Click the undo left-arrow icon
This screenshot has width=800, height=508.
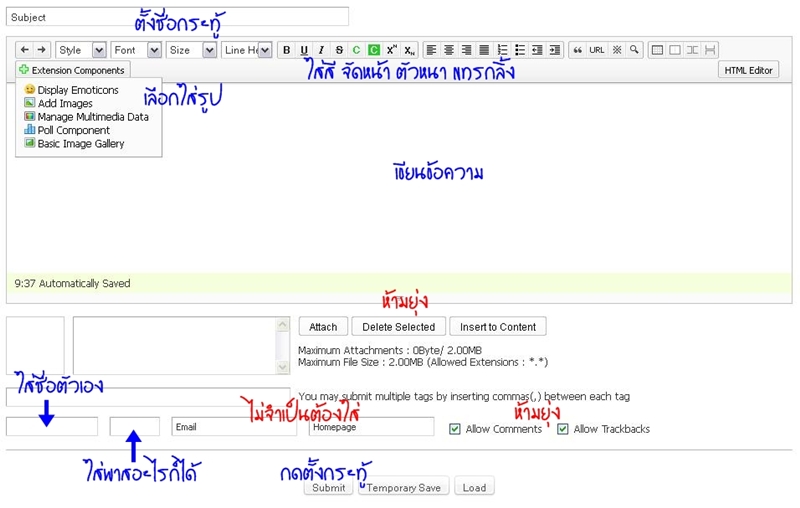[24, 49]
